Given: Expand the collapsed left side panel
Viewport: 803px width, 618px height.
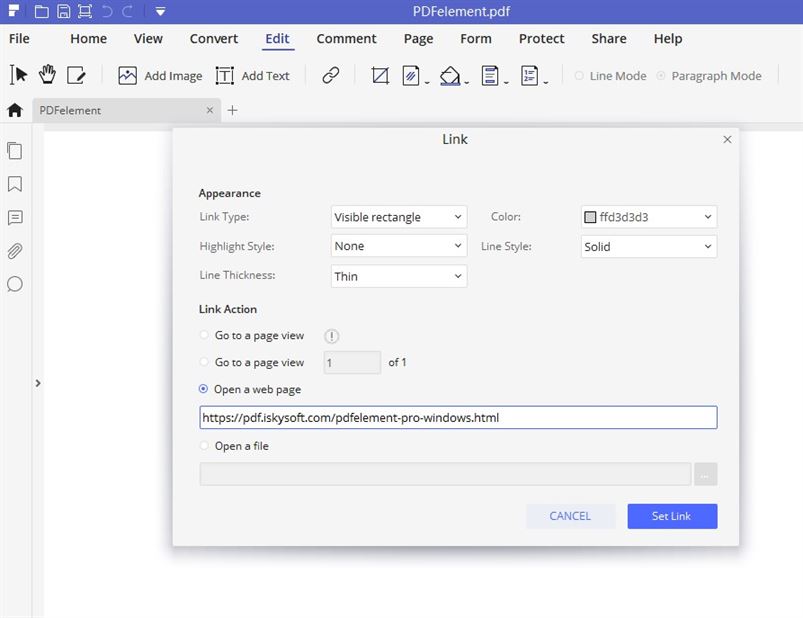Looking at the screenshot, I should tap(38, 383).
